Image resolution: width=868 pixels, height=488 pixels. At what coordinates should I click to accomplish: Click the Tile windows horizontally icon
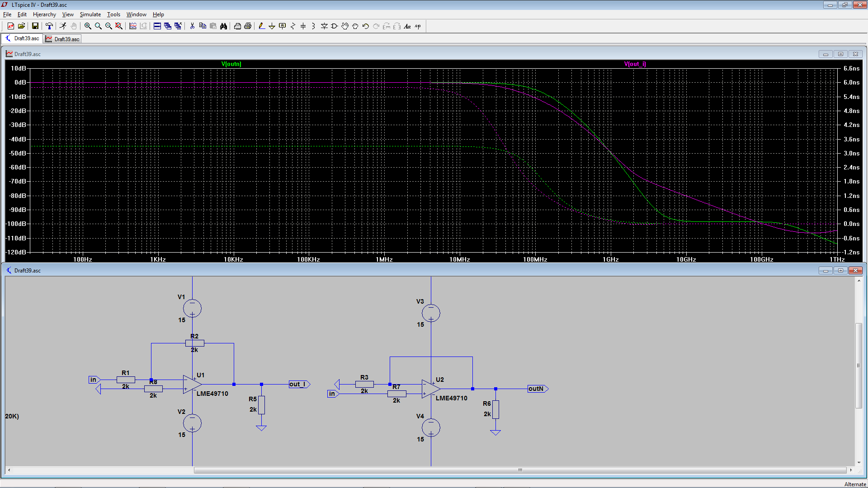point(157,26)
